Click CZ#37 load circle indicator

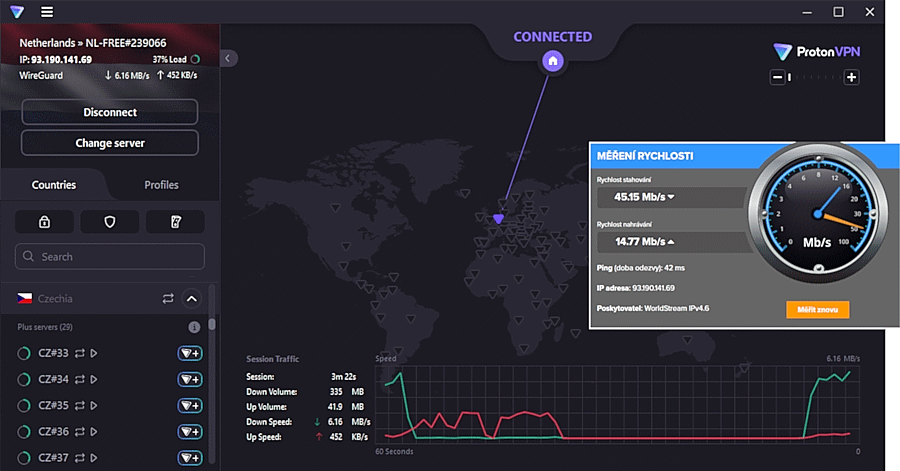[x=24, y=458]
